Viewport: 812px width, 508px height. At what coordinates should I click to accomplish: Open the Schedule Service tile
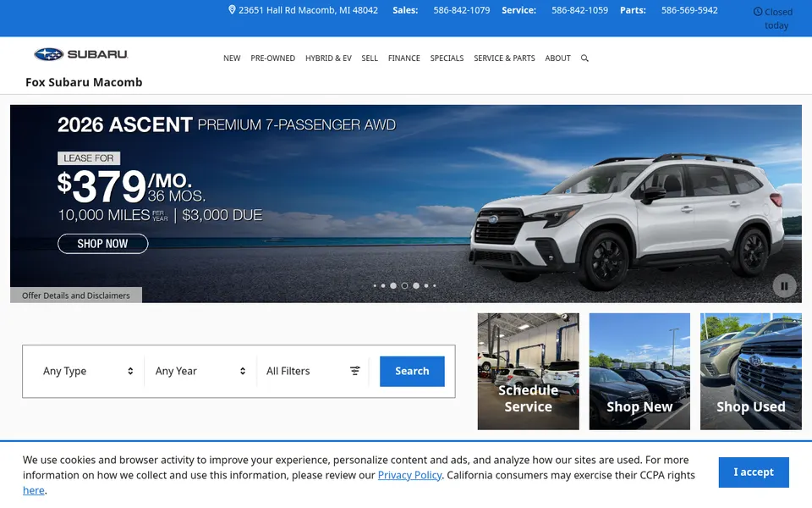point(528,371)
